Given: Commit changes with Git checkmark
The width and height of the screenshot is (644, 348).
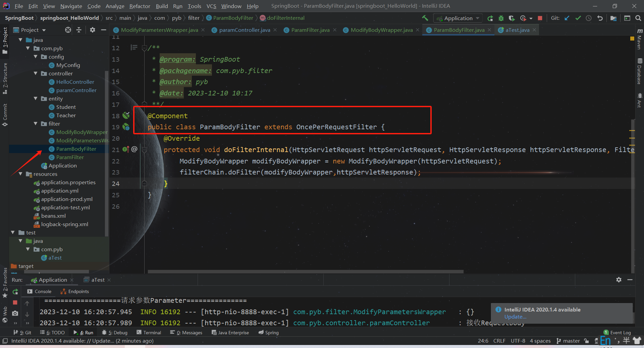Looking at the screenshot, I should coord(578,18).
